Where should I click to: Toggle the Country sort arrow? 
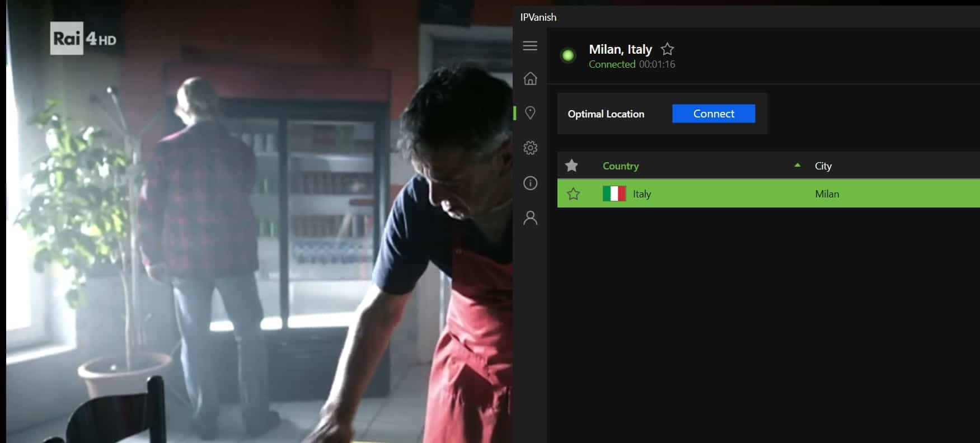tap(798, 166)
